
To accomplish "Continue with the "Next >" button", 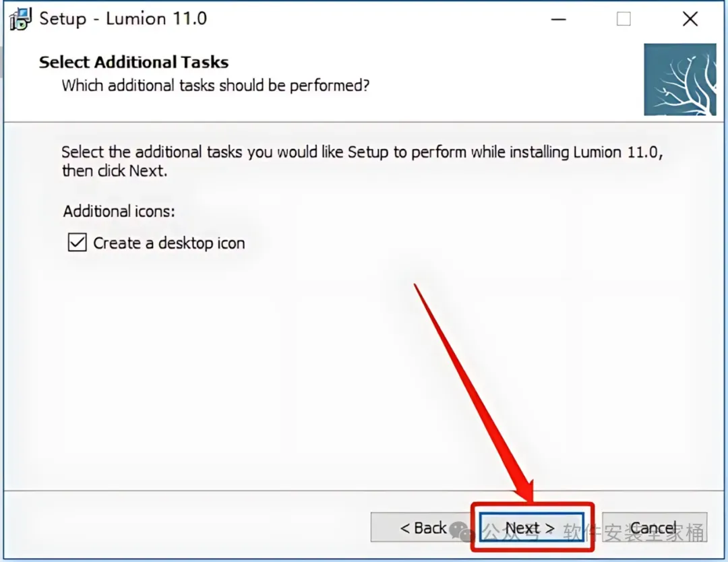I will point(532,528).
